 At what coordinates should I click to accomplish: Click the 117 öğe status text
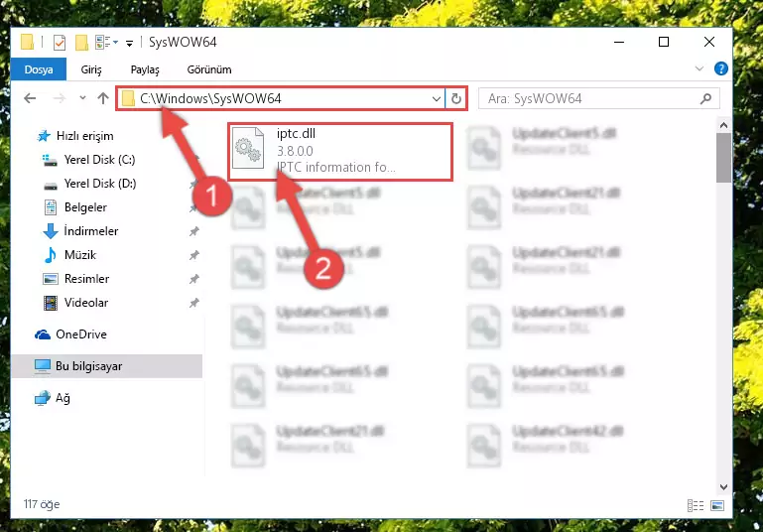(42, 504)
